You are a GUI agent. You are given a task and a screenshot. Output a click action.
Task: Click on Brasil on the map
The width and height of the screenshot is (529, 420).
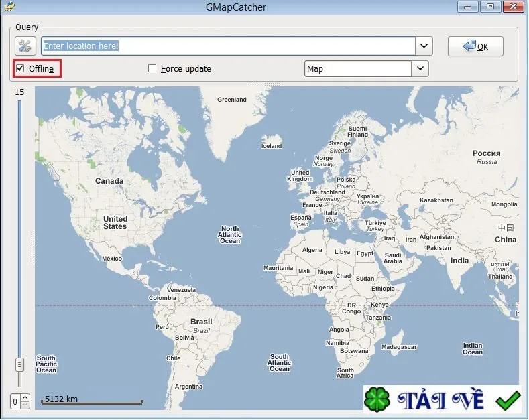click(x=201, y=322)
